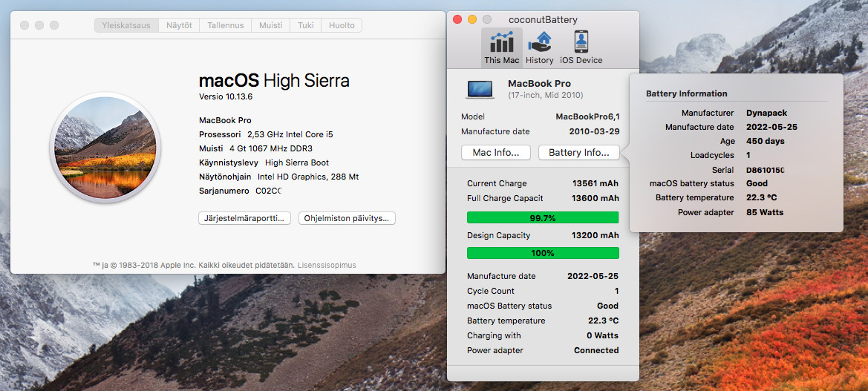Switch to iOS Device view in coconutBattery
The width and height of the screenshot is (868, 391).
pos(581,47)
